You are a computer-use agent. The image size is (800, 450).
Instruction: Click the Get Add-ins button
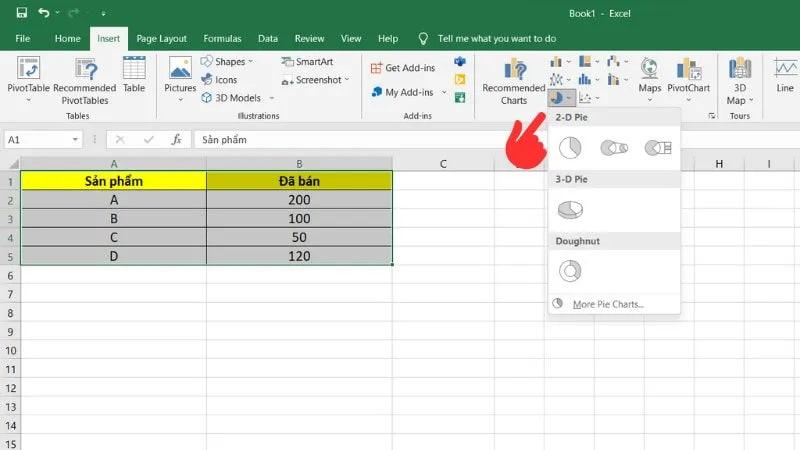pos(403,68)
